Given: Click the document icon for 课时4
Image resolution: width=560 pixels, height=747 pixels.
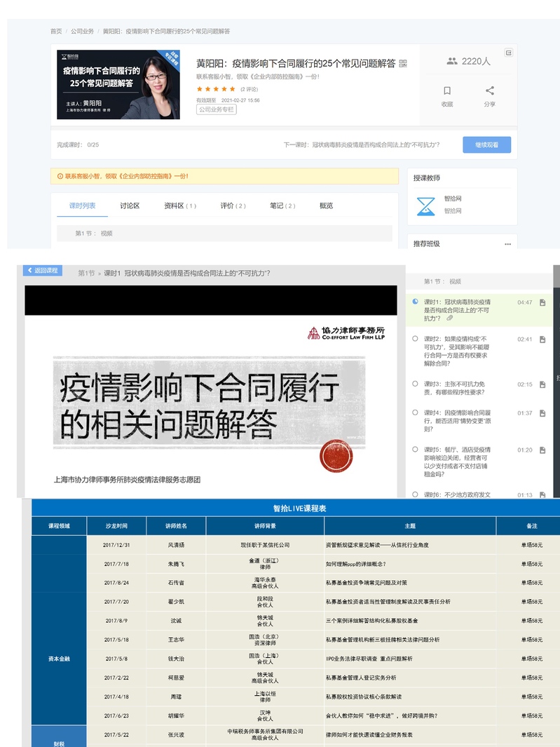Looking at the screenshot, I should [x=542, y=413].
